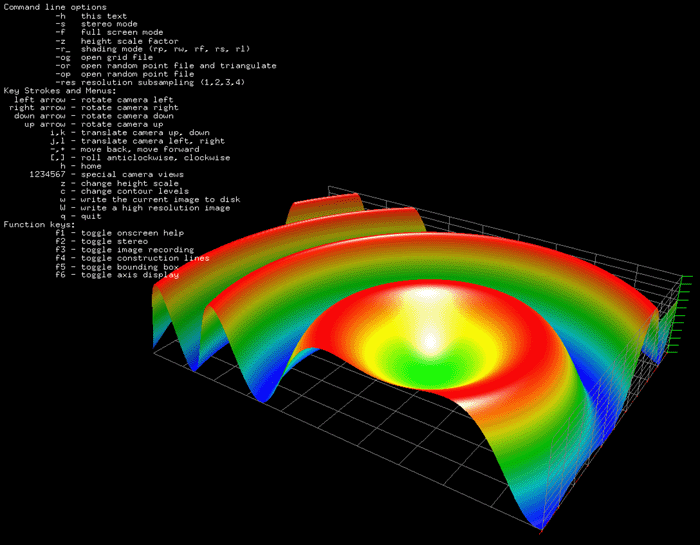Viewport: 700px width, 545px height.
Task: Click the "Function keys:" heading
Action: 40,225
